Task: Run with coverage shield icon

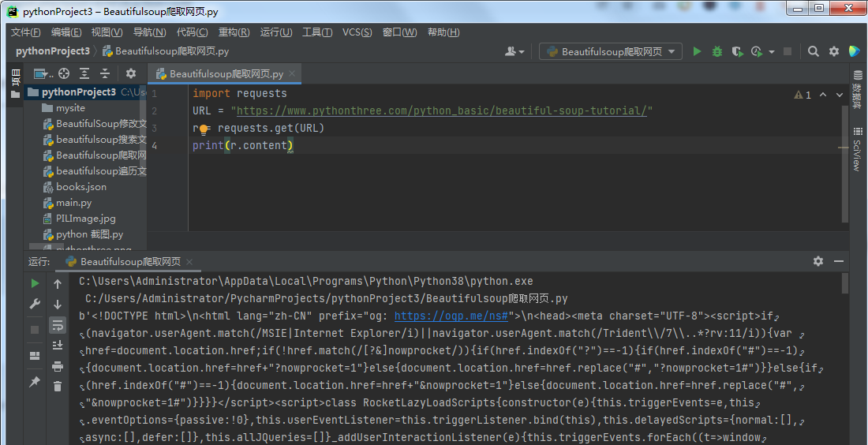Action: [x=737, y=51]
